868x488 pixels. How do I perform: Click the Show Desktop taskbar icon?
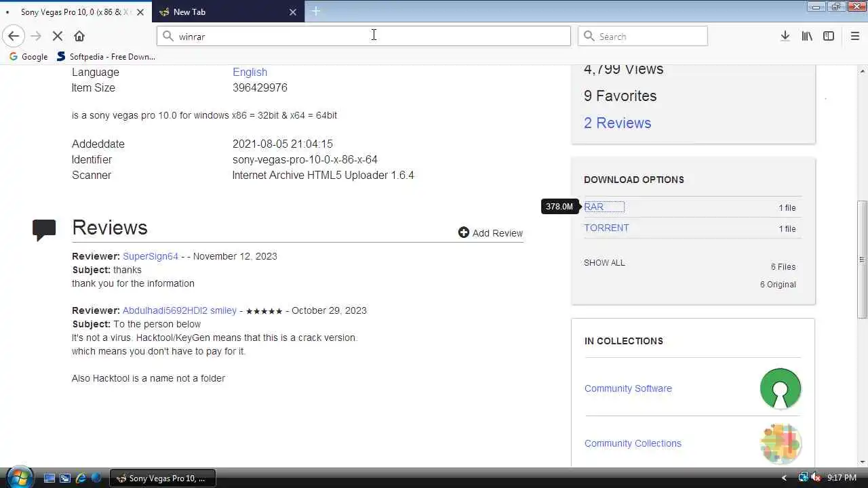tap(50, 478)
